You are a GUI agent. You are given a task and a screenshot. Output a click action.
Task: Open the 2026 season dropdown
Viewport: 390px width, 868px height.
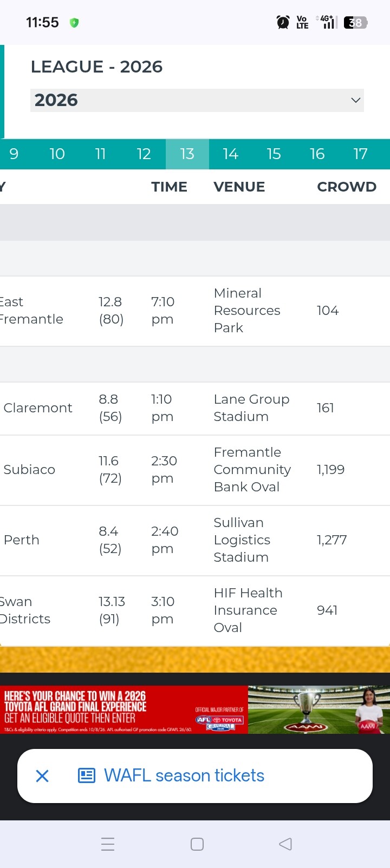point(197,100)
